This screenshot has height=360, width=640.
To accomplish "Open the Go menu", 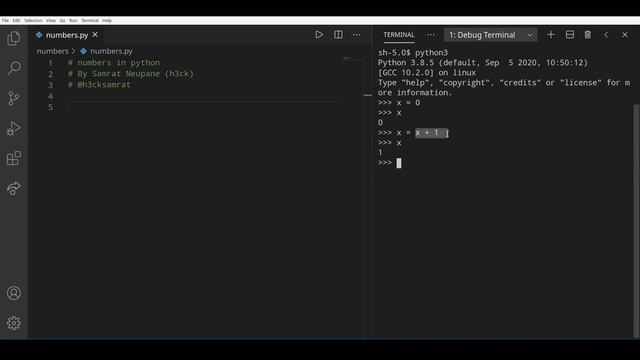I will 62,20.
